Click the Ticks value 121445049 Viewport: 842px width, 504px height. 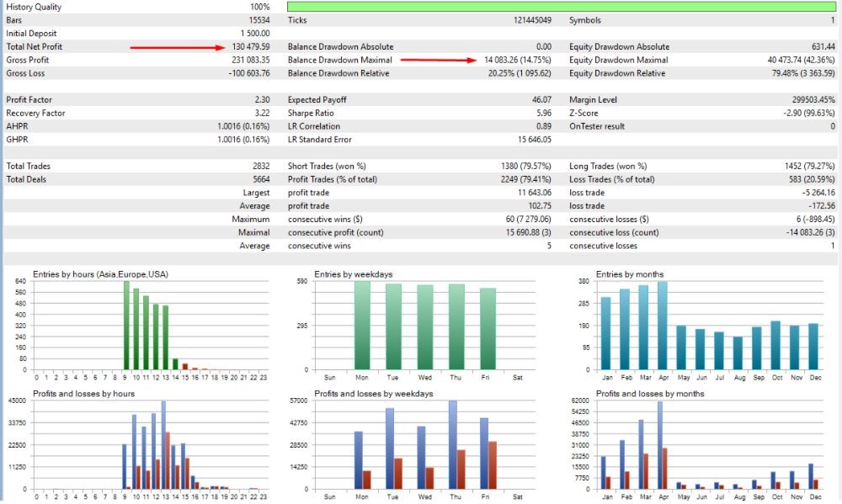[x=533, y=20]
